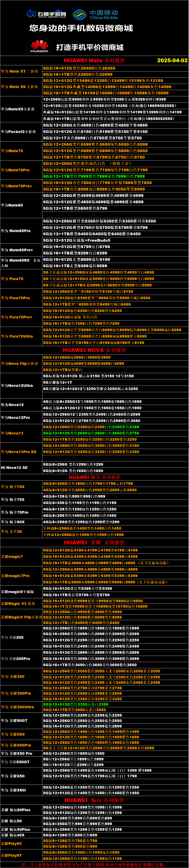This screenshot has height=868, width=189.
Task: Click the 荣耀 畅玩60Plus model label
Action: 16,810
